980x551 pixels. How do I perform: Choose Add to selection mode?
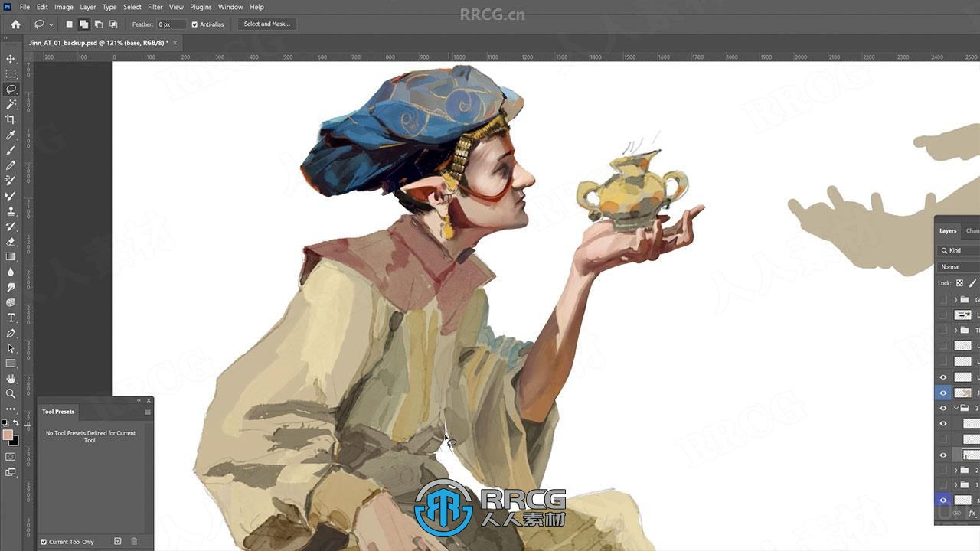pos(83,24)
